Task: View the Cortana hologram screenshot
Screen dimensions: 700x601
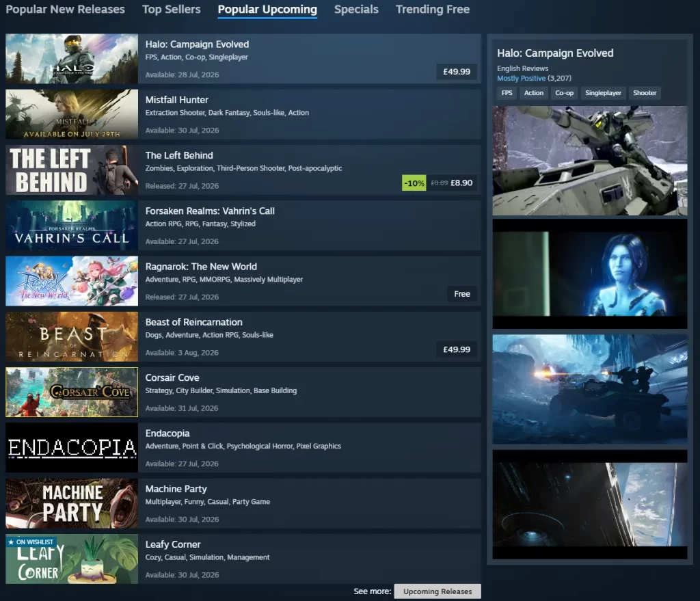Action: click(x=590, y=273)
